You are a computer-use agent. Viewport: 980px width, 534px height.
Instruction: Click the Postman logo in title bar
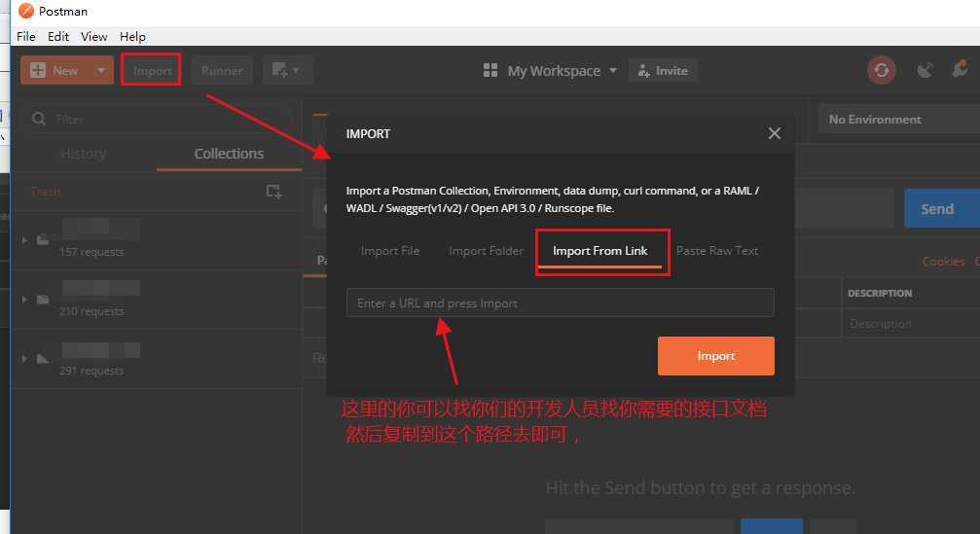25,11
